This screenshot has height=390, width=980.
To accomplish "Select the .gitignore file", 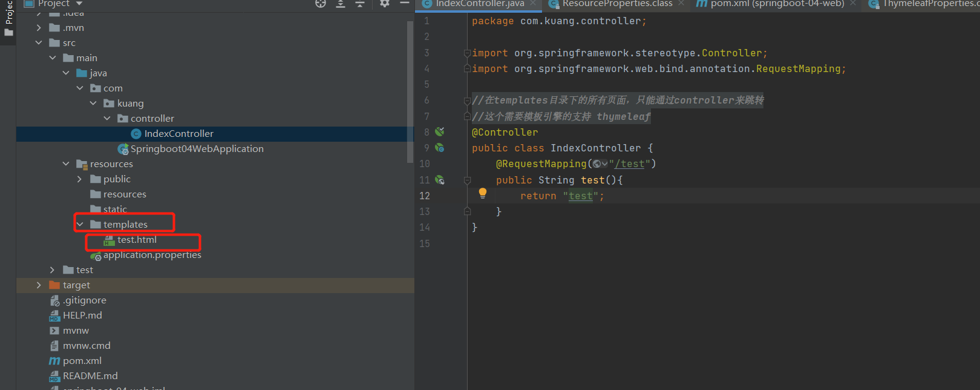I will (x=78, y=300).
